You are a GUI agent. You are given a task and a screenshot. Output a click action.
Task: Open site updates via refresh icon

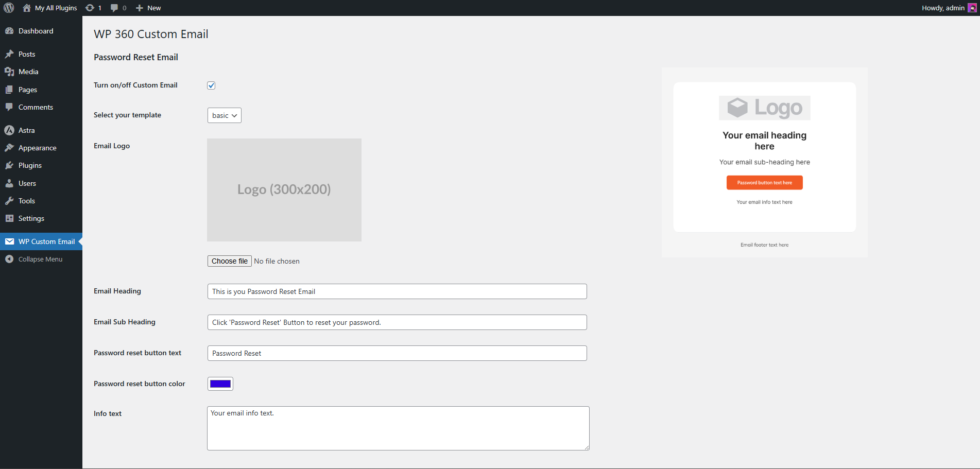[91, 8]
